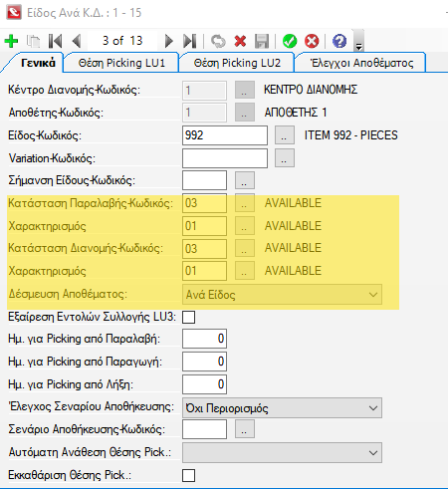Click lookup button next to Είδος-Κωδικός
This screenshot has width=448, height=489.
[x=285, y=135]
